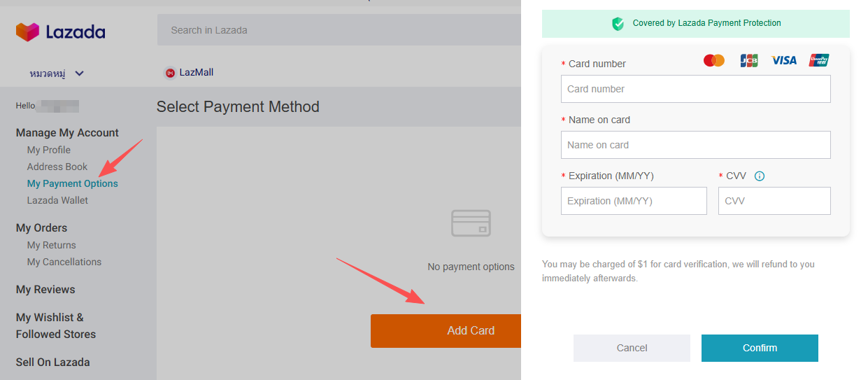Click the CVV info icon
The height and width of the screenshot is (380, 868).
coord(760,176)
